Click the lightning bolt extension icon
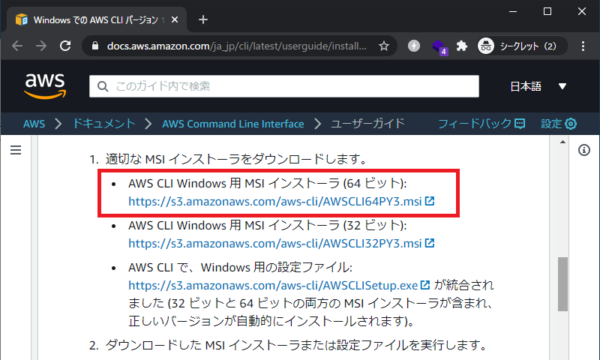 pos(414,46)
